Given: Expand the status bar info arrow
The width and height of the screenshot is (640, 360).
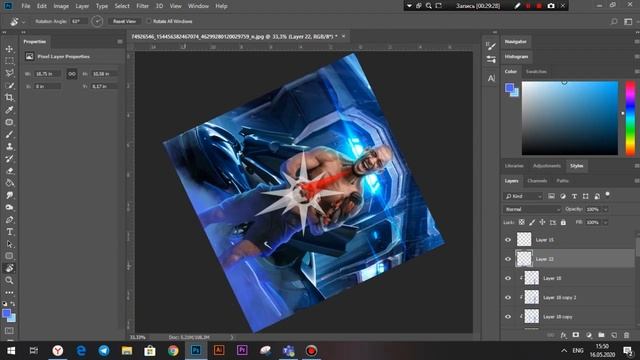Looking at the screenshot, I should (232, 338).
